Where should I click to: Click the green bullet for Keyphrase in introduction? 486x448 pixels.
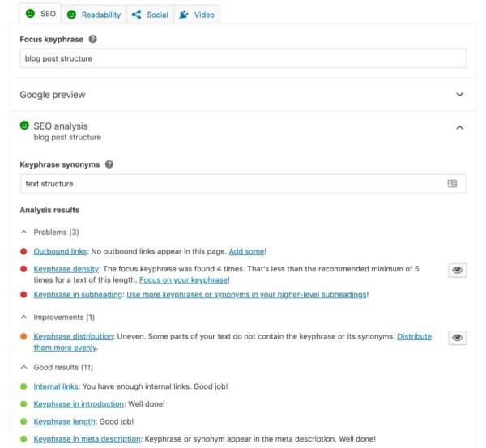click(x=23, y=404)
